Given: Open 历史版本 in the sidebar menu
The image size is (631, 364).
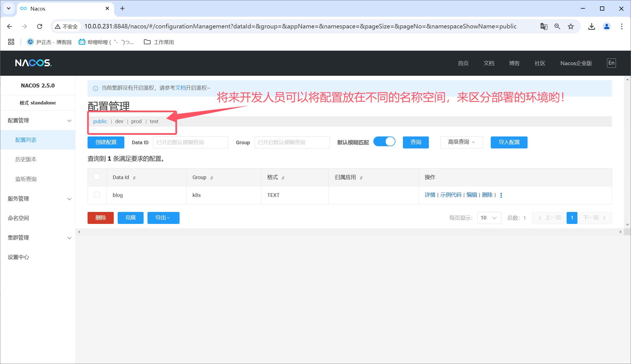Looking at the screenshot, I should (x=26, y=159).
